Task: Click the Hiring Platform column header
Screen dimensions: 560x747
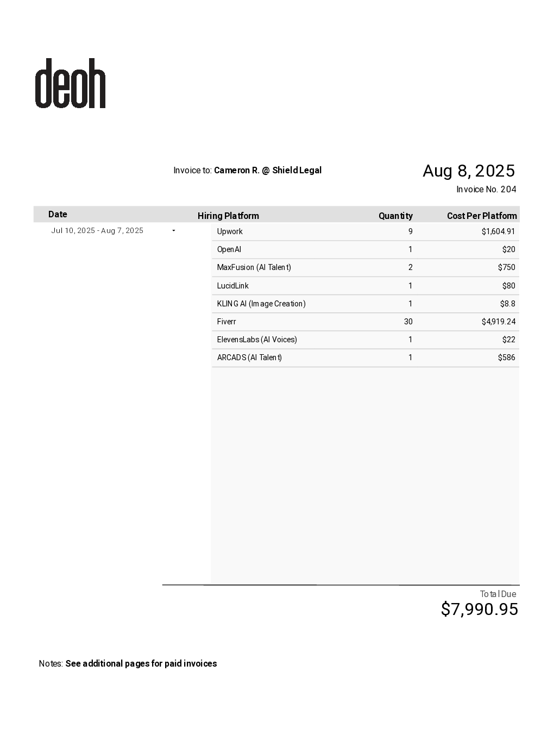Action: coord(228,216)
